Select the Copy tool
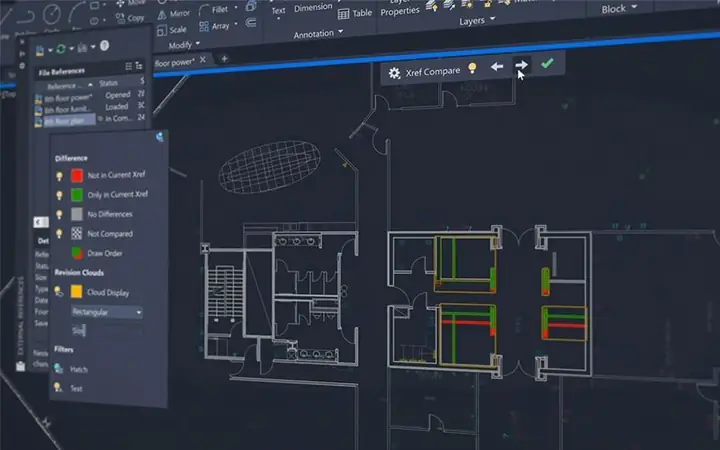The width and height of the screenshot is (720, 450). tap(130, 18)
